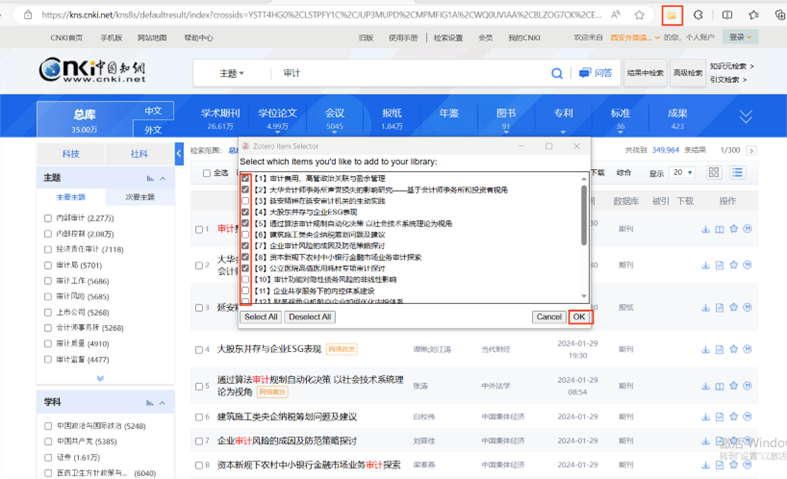Click the magnifier search icon in CNKI search box
This screenshot has height=479, width=787.
point(557,73)
